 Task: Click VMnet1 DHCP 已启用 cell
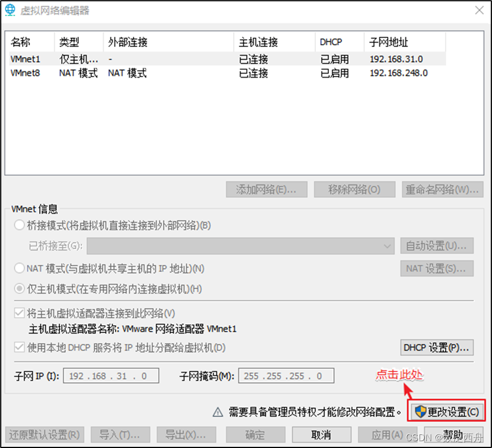click(x=335, y=59)
